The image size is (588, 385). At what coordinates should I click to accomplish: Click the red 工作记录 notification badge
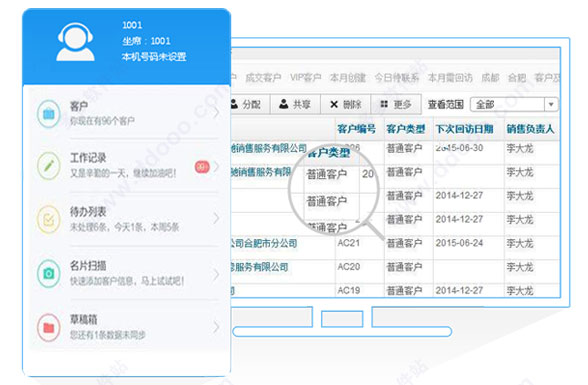[202, 166]
